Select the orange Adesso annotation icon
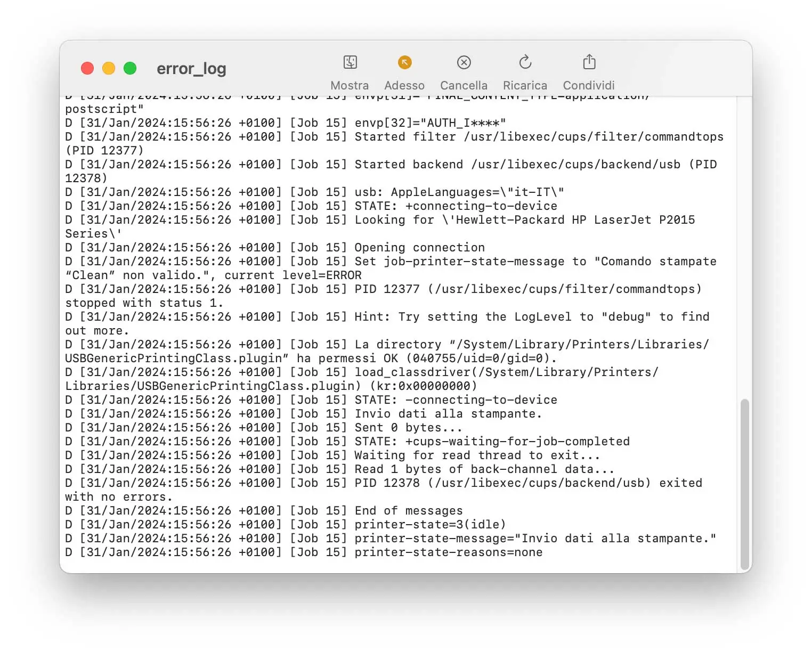Image resolution: width=812 pixels, height=652 pixels. click(x=404, y=62)
